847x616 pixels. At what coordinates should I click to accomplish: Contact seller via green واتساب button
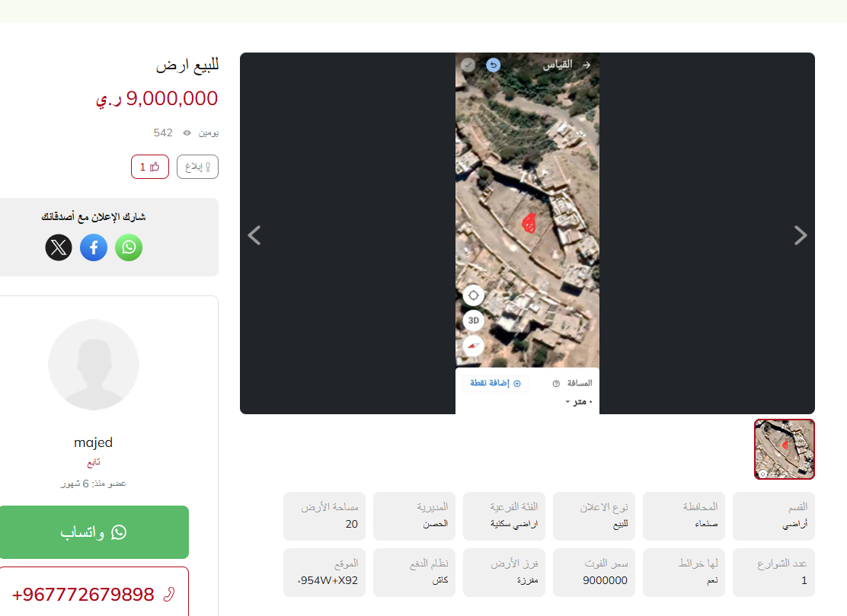click(x=94, y=532)
